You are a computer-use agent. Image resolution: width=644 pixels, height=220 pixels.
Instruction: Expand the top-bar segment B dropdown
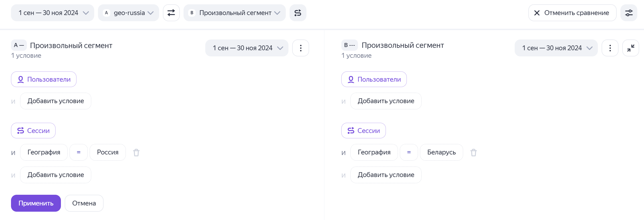pos(235,13)
